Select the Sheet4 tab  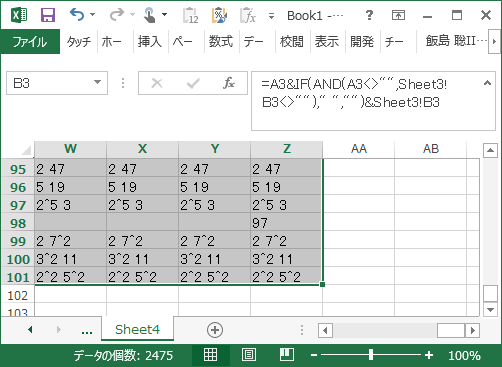137,329
